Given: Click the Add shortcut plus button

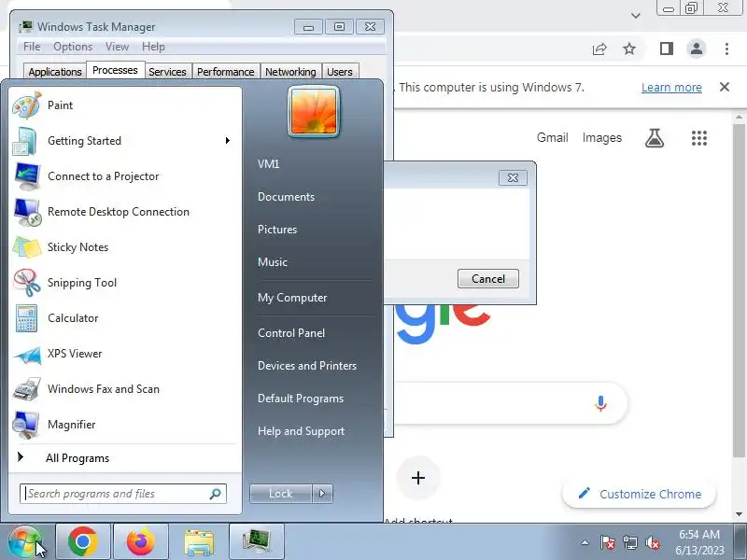Looking at the screenshot, I should [418, 478].
